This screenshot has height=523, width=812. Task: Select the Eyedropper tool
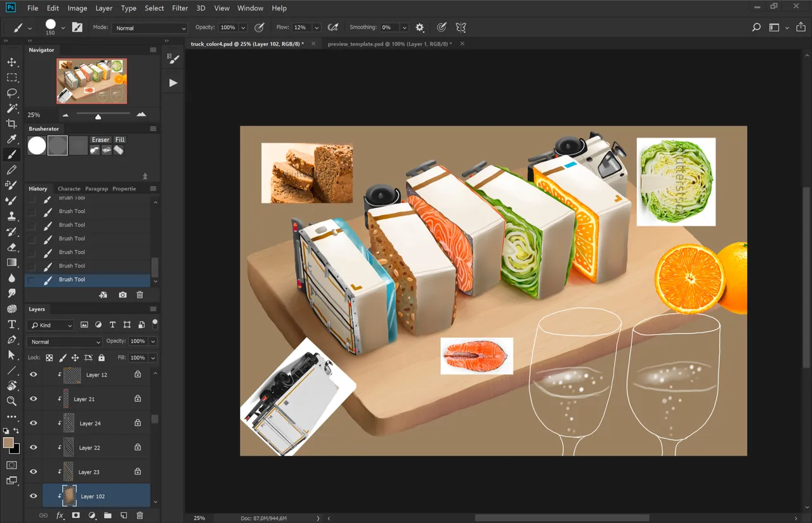click(x=11, y=139)
